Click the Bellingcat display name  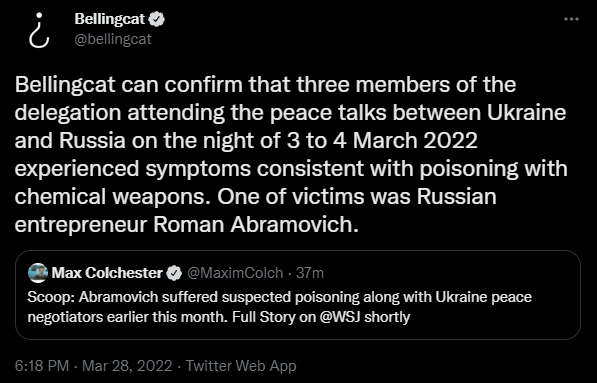(x=110, y=19)
